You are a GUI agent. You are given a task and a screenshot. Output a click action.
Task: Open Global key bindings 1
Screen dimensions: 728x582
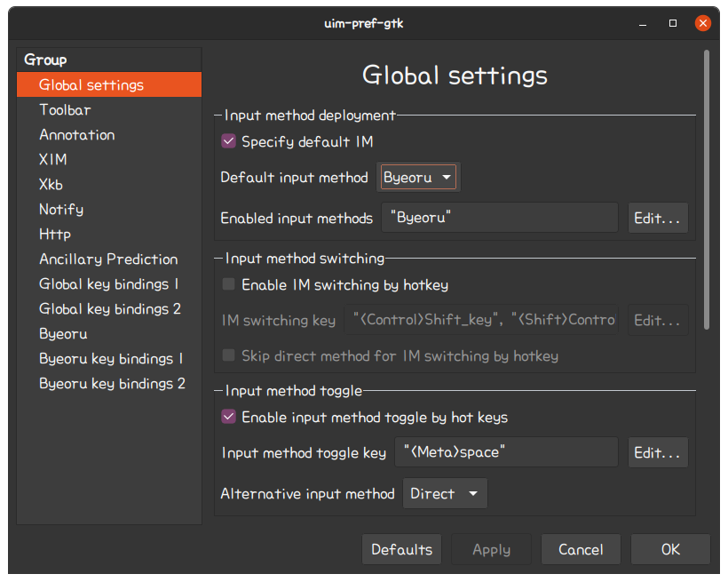pos(109,284)
